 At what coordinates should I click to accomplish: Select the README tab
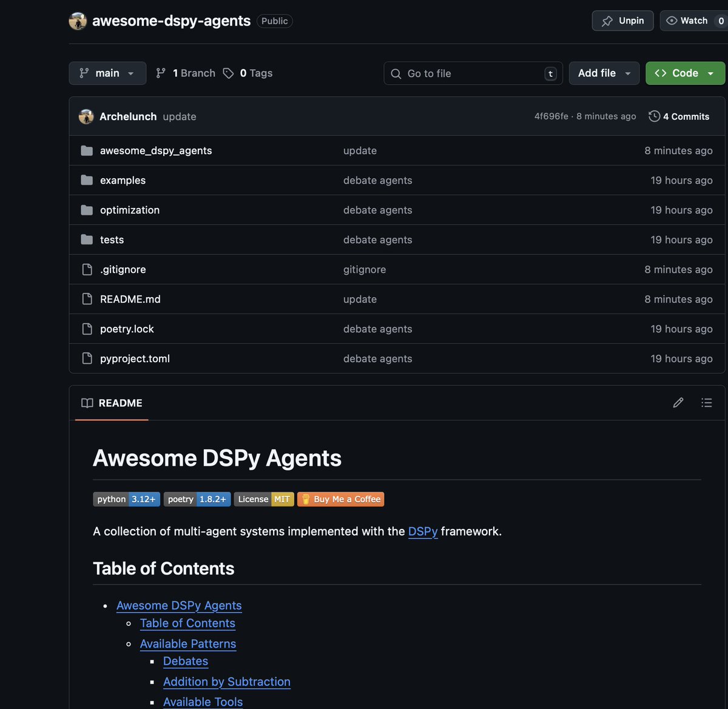click(x=112, y=403)
